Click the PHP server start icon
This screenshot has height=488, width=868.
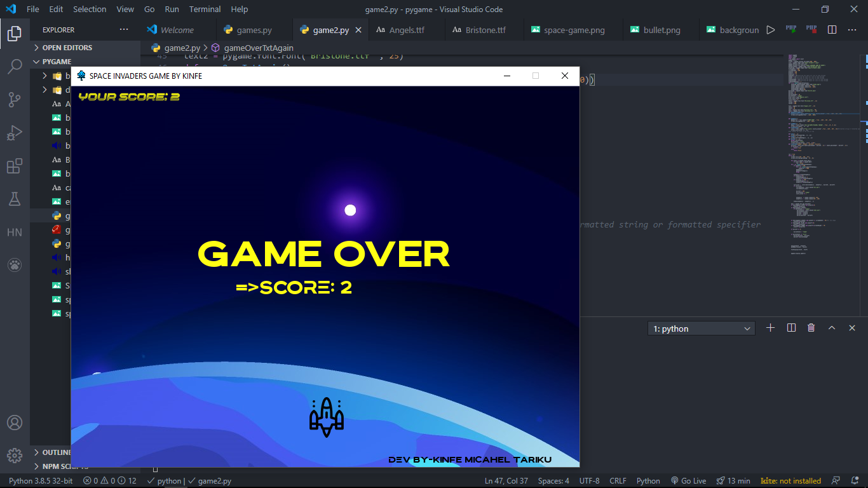point(791,29)
